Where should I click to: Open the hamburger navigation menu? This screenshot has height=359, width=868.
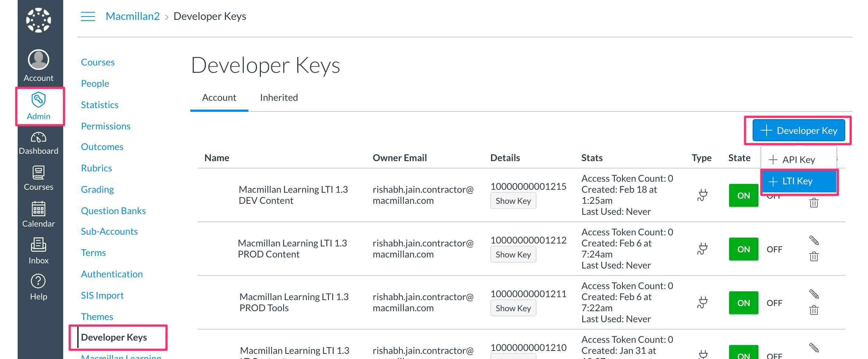click(x=87, y=16)
